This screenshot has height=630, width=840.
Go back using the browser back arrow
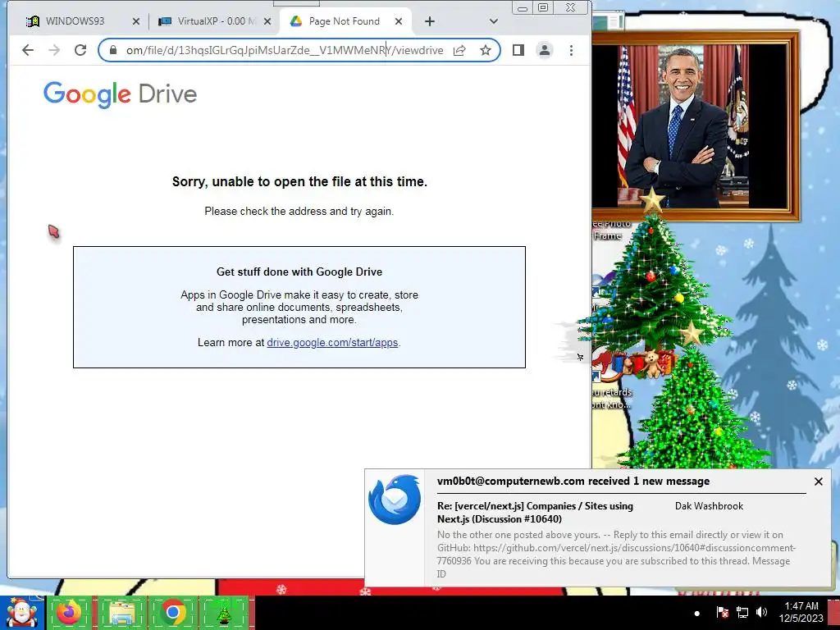[x=28, y=50]
